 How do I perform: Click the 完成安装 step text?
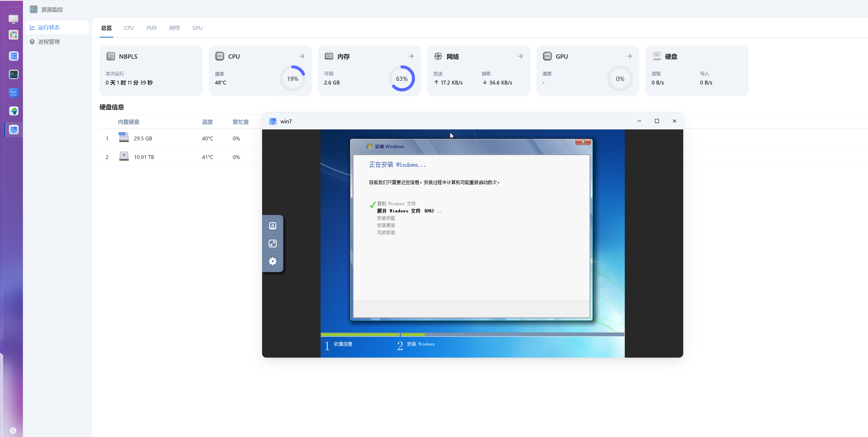click(386, 233)
